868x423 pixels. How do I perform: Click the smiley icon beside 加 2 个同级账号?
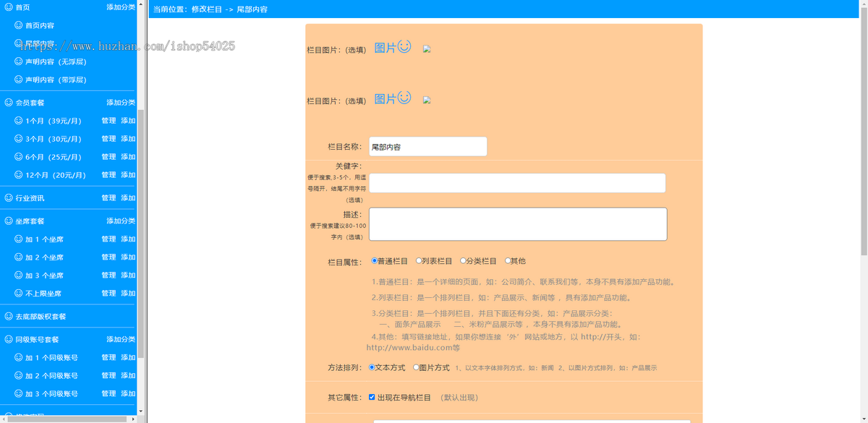pos(19,376)
